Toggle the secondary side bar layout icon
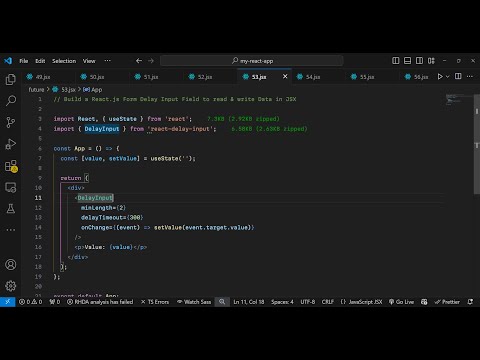Viewport: 480px width, 360px height. tap(419, 61)
